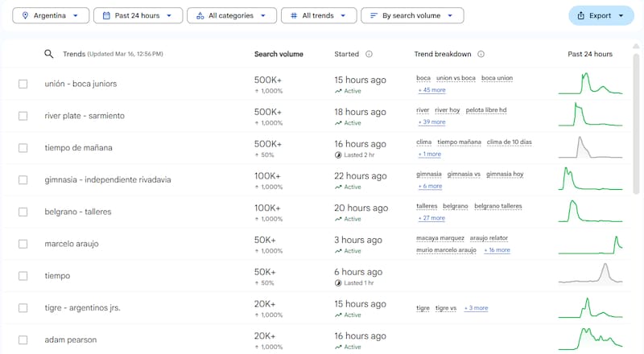
Task: Click the calendar icon in Past 24 hours filter
Action: tap(106, 15)
